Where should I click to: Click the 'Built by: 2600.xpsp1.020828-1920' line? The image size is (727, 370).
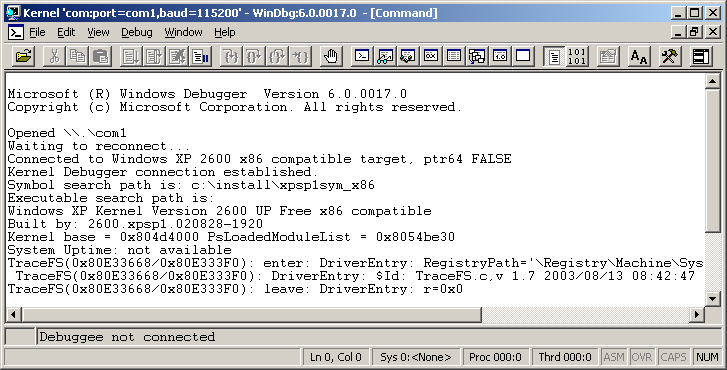coord(135,224)
